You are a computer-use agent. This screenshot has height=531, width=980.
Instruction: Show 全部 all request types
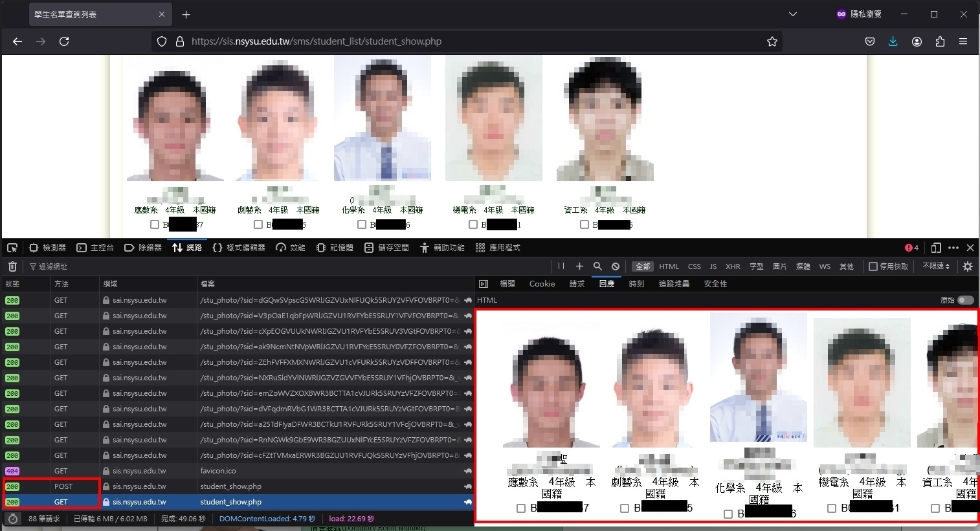pos(643,266)
